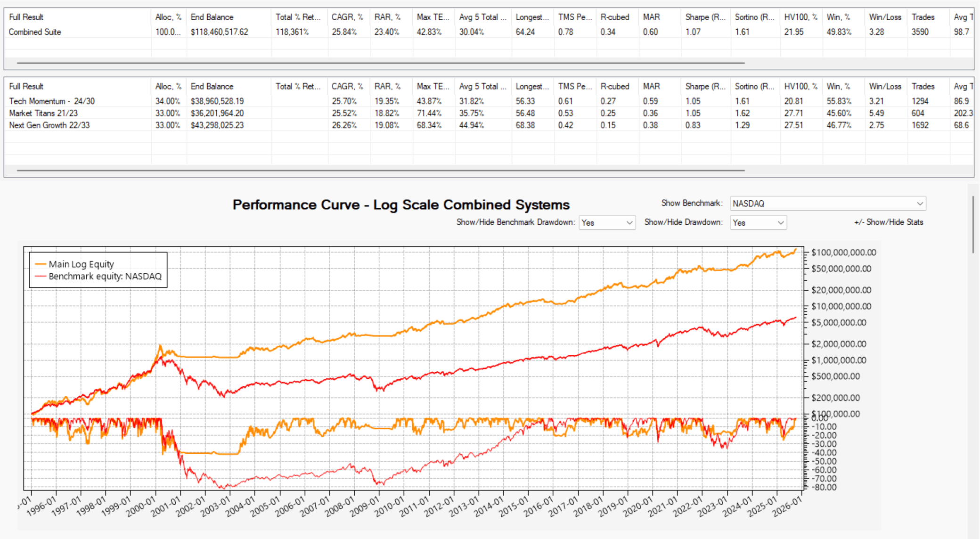
Task: Click MAR column header in lower table
Action: (651, 86)
